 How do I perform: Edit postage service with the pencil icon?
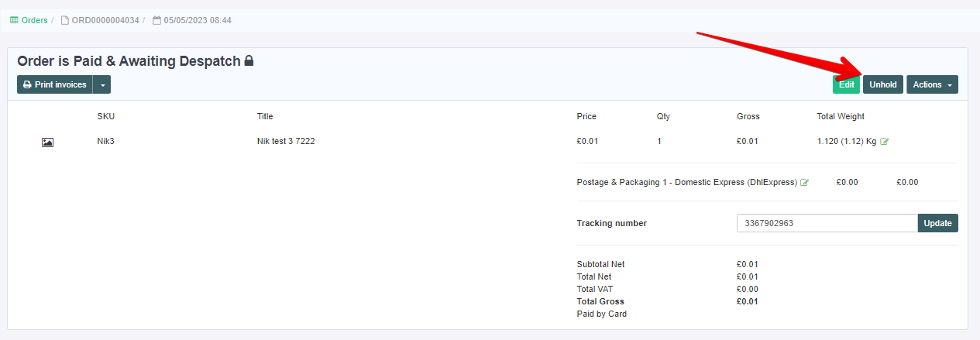click(x=804, y=183)
